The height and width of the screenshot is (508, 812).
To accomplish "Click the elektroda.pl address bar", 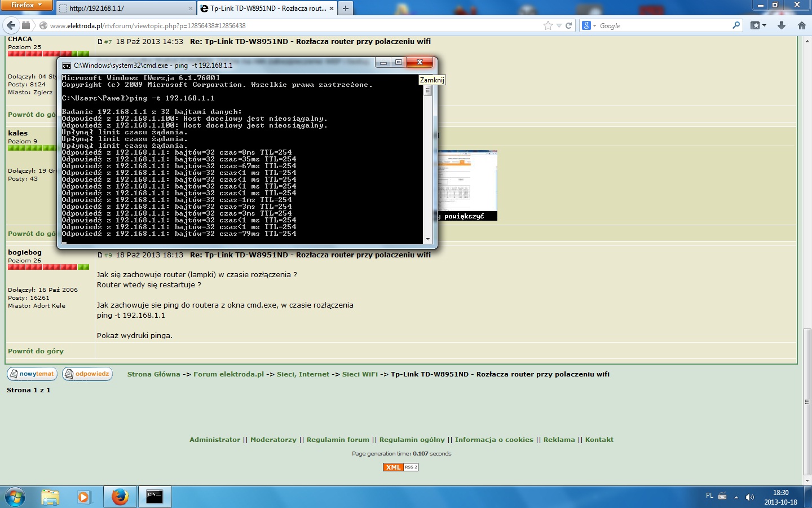I will [293, 25].
